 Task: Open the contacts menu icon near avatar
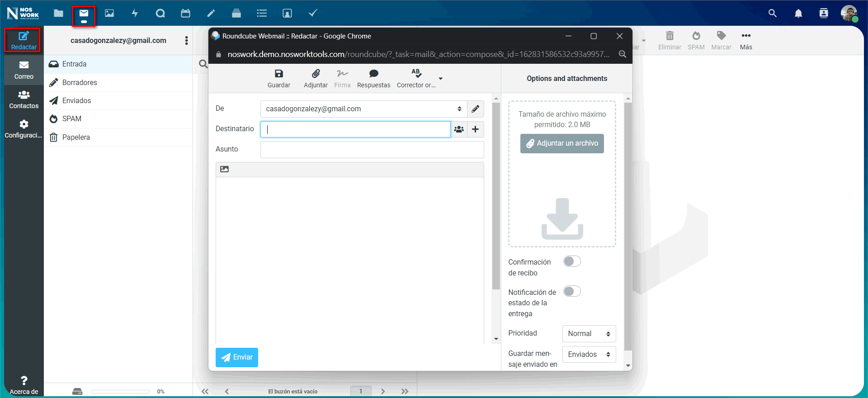(x=824, y=13)
